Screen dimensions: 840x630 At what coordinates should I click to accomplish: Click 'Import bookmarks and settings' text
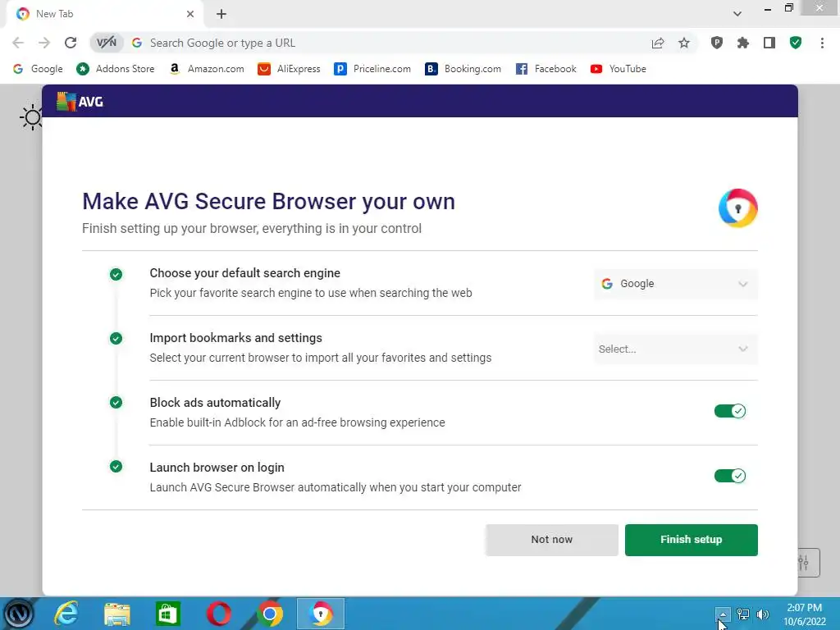(235, 337)
